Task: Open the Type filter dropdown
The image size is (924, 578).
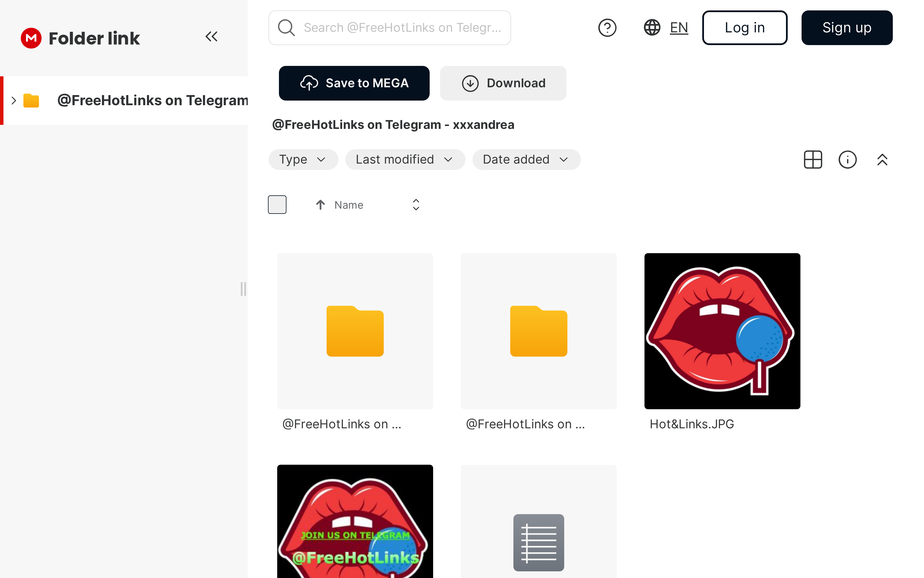Action: [303, 160]
